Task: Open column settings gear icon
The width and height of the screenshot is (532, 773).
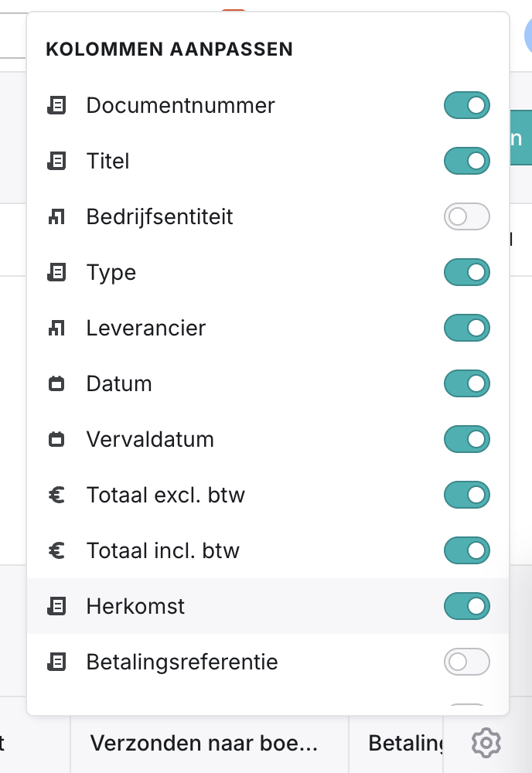Action: tap(486, 744)
